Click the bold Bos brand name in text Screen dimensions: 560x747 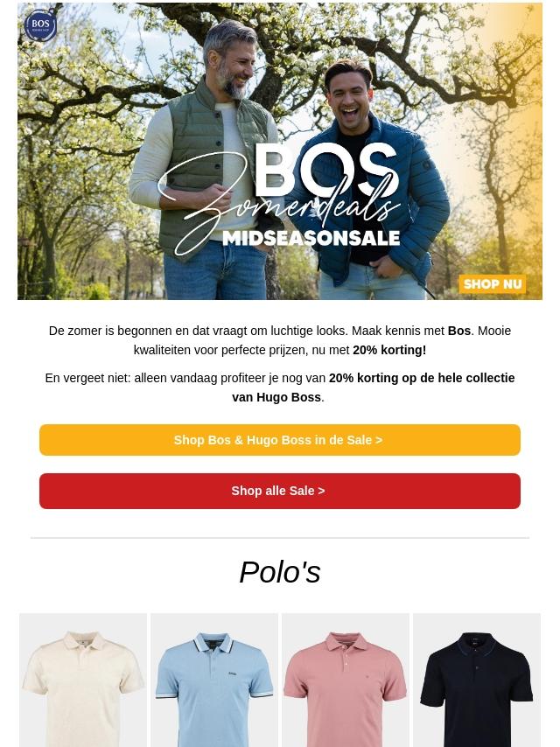pos(459,331)
